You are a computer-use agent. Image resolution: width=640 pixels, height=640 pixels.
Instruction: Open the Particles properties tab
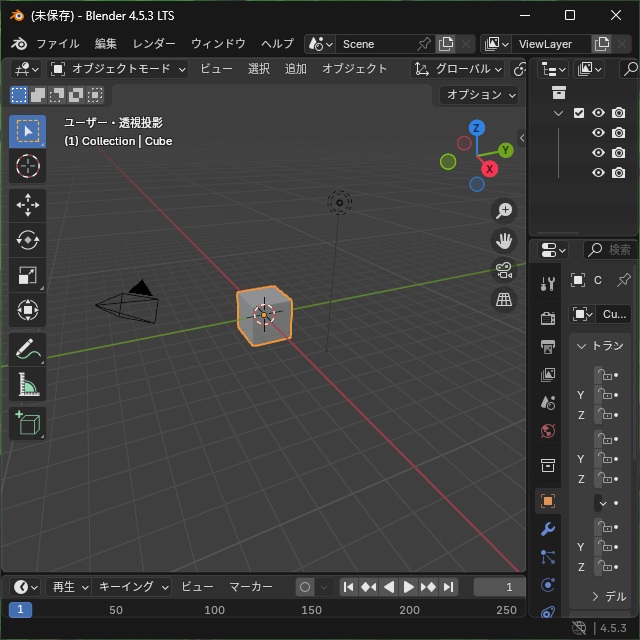pyautogui.click(x=547, y=557)
